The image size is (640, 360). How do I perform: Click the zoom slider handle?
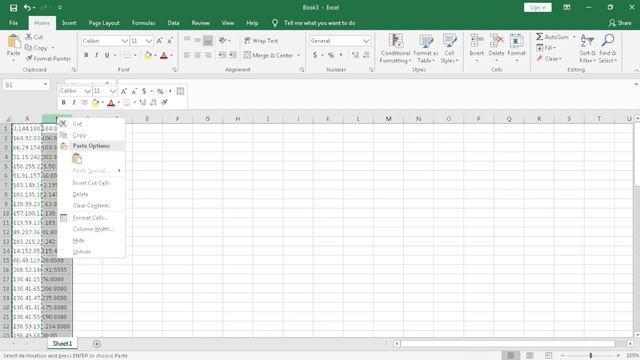(x=591, y=356)
